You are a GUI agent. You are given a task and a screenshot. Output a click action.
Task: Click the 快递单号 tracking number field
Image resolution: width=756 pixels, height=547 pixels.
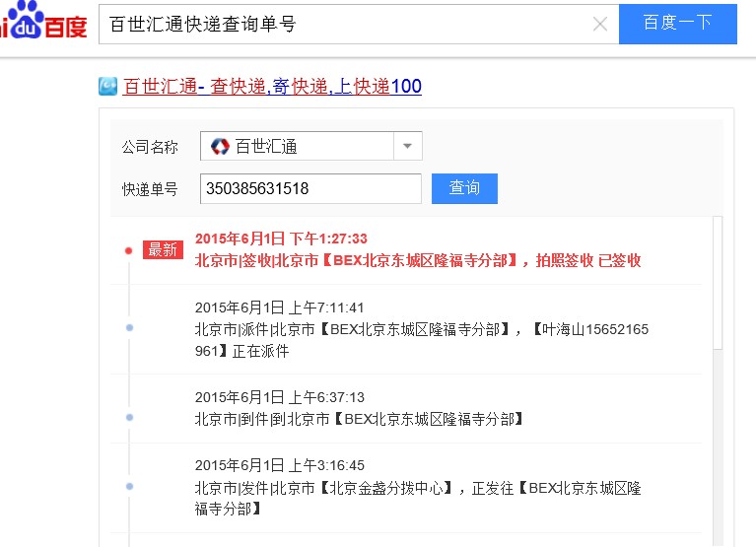pos(310,188)
